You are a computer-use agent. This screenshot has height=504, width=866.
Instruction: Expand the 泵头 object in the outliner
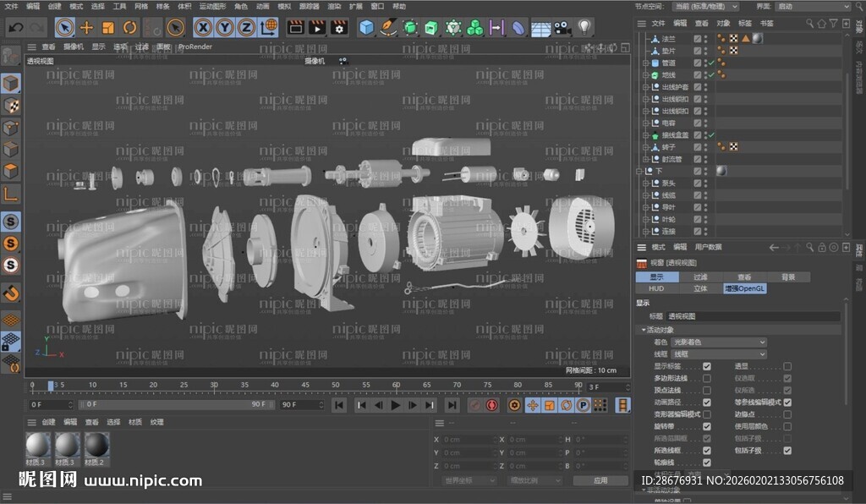pyautogui.click(x=646, y=183)
